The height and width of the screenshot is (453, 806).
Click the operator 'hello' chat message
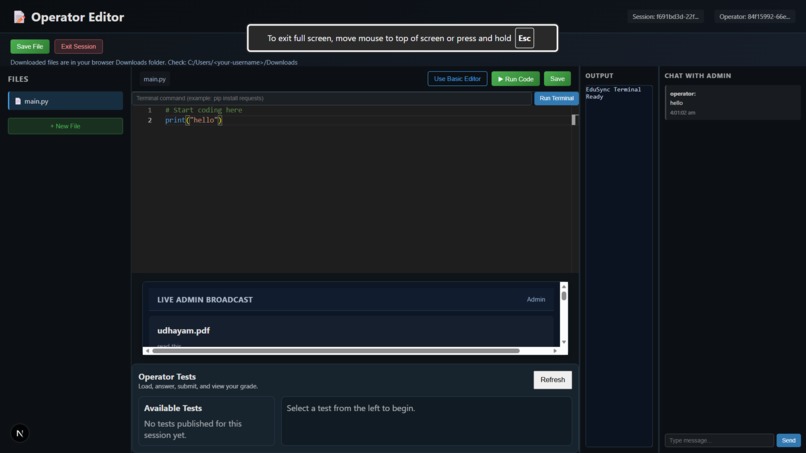[732, 103]
